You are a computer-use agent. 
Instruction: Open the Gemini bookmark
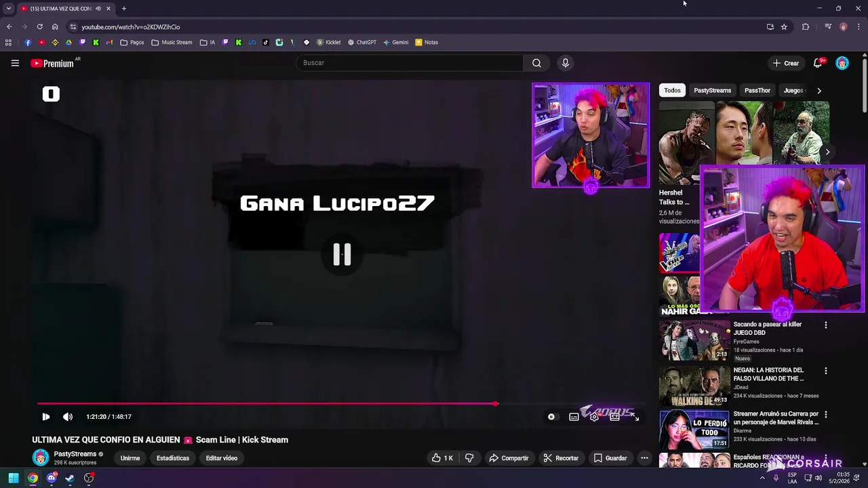[x=396, y=42]
